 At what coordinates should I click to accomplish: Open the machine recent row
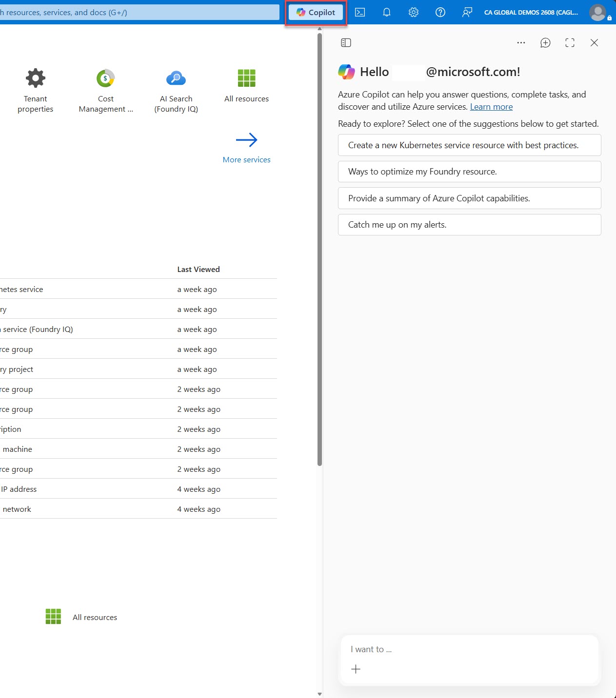pos(139,449)
